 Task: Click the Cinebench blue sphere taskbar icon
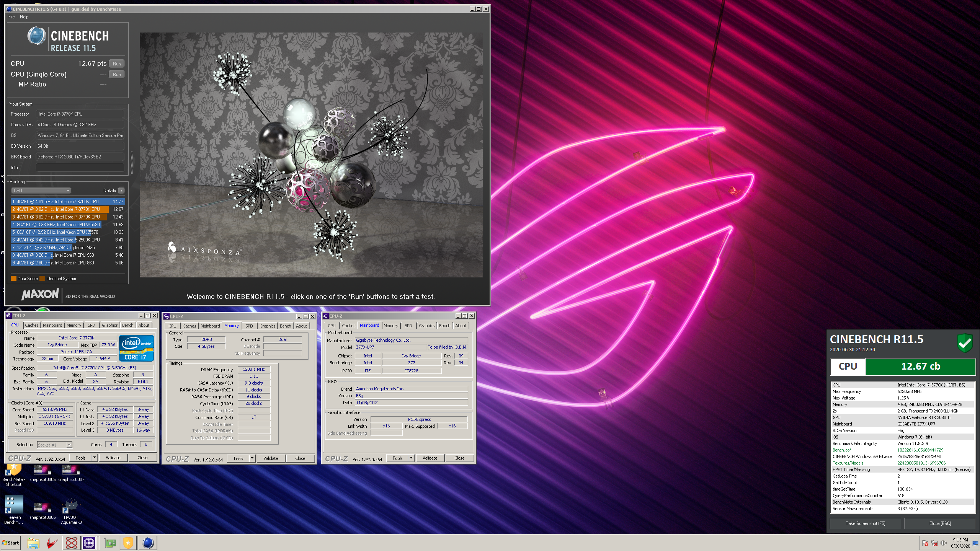(x=148, y=543)
